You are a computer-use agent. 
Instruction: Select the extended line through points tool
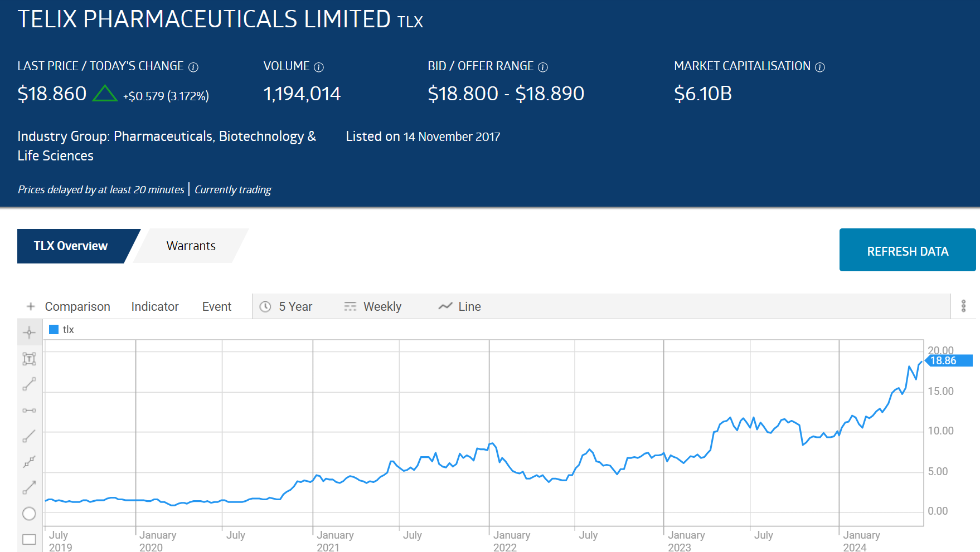(x=29, y=462)
